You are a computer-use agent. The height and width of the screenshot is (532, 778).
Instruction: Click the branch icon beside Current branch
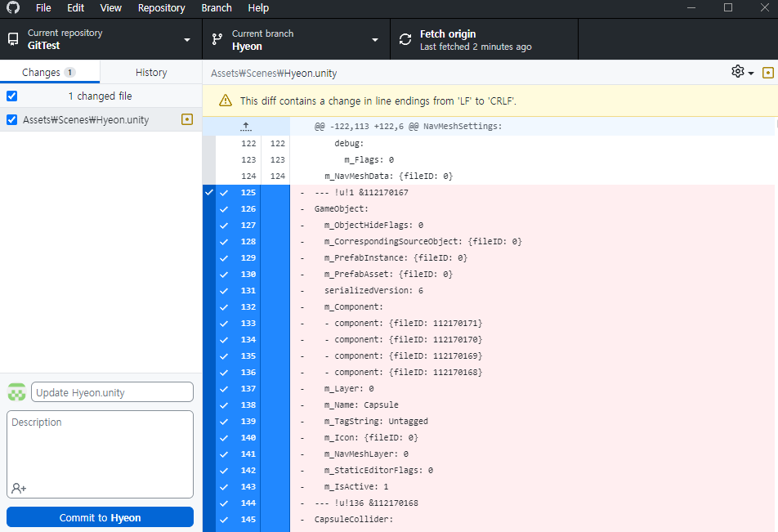tap(217, 39)
